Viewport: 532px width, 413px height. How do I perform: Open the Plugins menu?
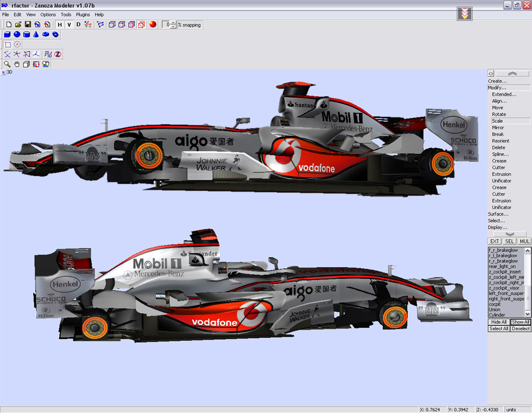tap(83, 15)
